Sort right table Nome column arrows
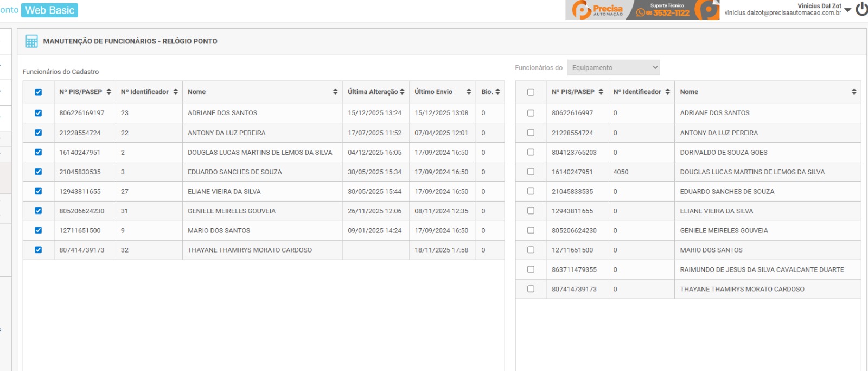The height and width of the screenshot is (371, 868). pyautogui.click(x=854, y=92)
